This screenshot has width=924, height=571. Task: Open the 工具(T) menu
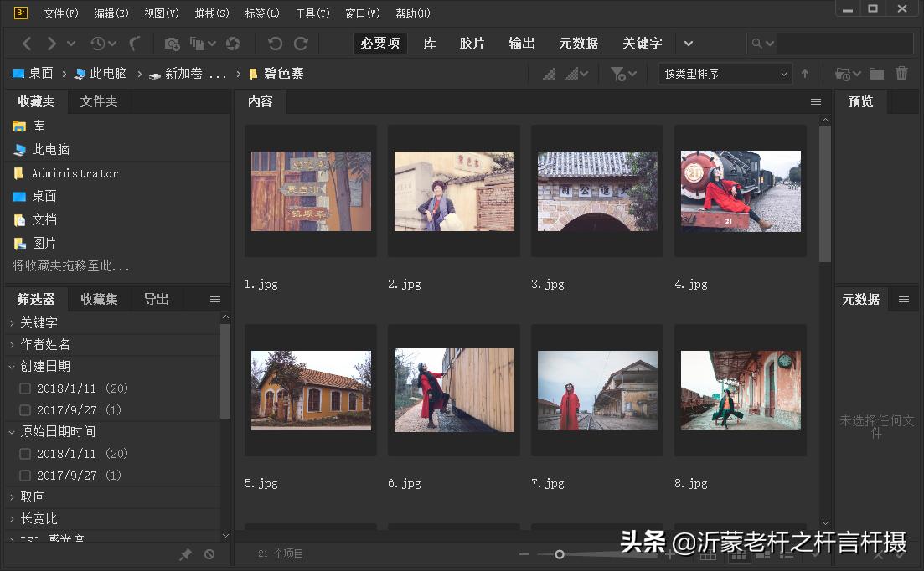pos(312,13)
